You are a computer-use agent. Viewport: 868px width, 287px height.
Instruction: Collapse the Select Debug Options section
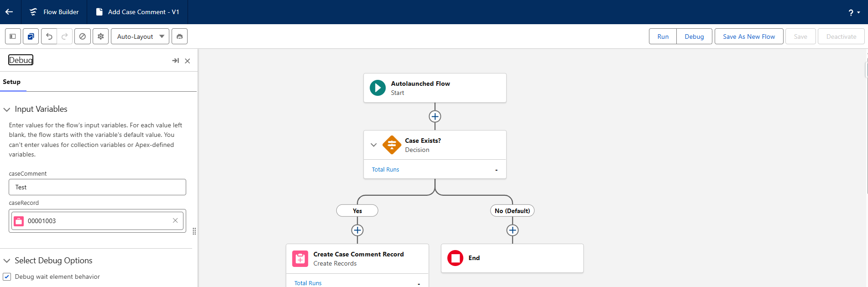pos(7,261)
